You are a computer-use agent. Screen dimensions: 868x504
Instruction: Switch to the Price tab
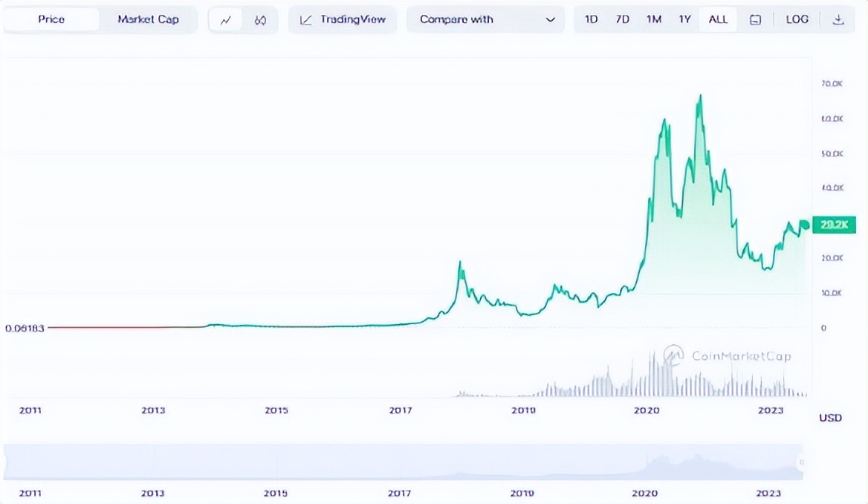point(51,20)
